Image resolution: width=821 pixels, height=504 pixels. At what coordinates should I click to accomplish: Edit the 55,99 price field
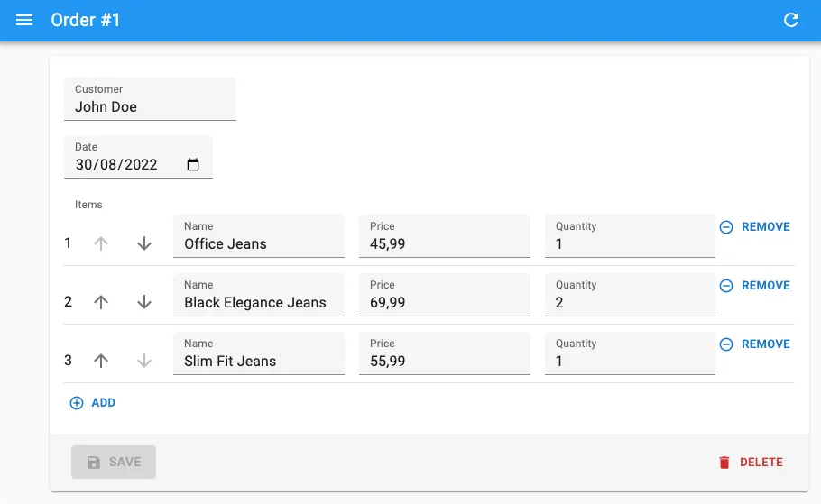pyautogui.click(x=444, y=362)
